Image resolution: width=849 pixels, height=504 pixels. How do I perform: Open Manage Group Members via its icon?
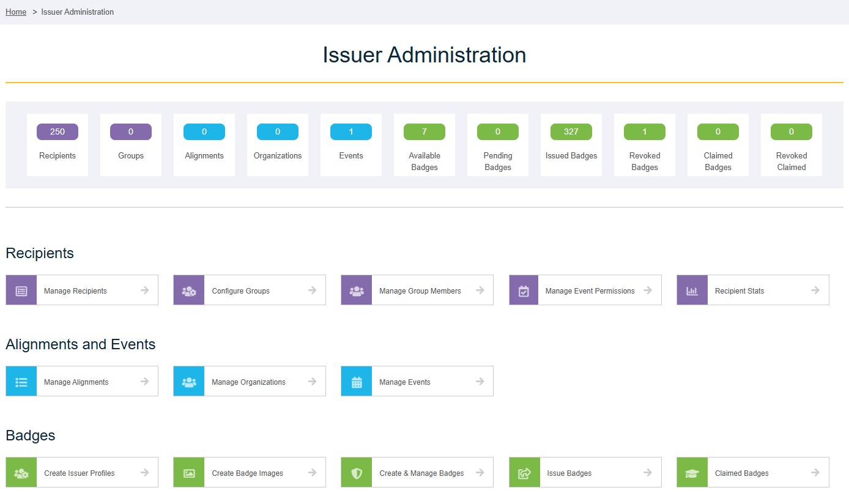click(x=356, y=289)
